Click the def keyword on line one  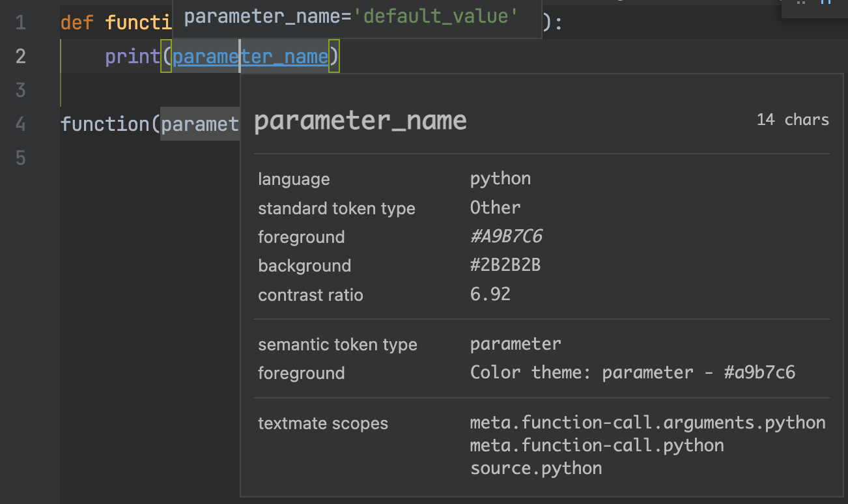[77, 23]
